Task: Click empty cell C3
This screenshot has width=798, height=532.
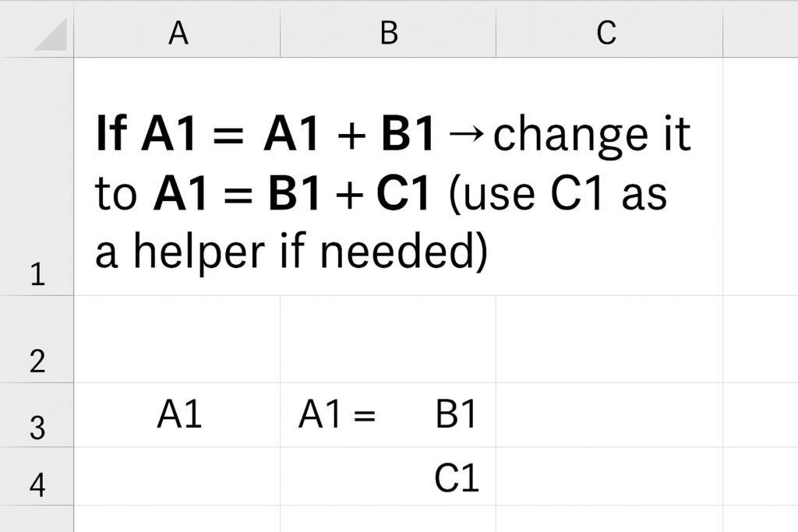Action: pos(609,415)
